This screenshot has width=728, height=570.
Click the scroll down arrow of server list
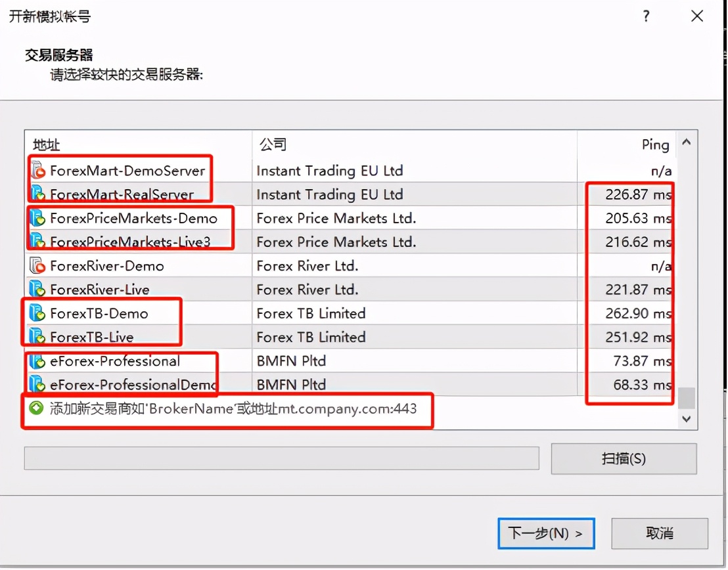687,419
